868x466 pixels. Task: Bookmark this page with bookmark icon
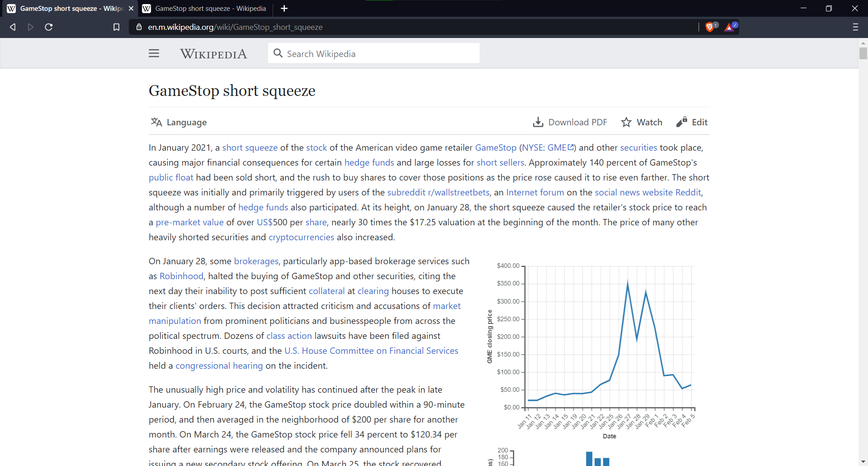click(x=116, y=27)
